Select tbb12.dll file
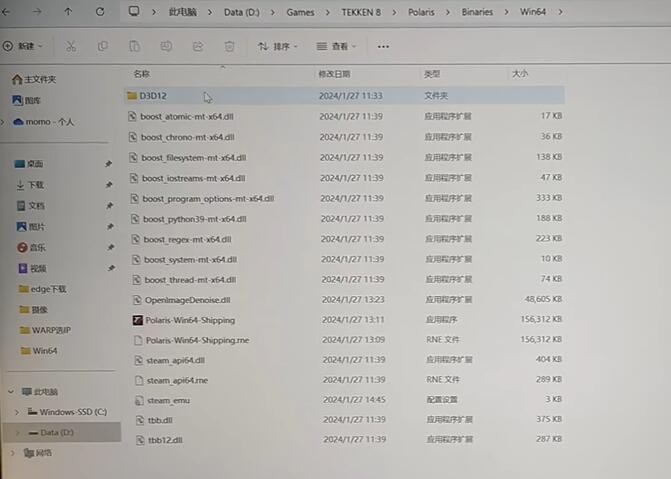The image size is (671, 479). click(348, 440)
